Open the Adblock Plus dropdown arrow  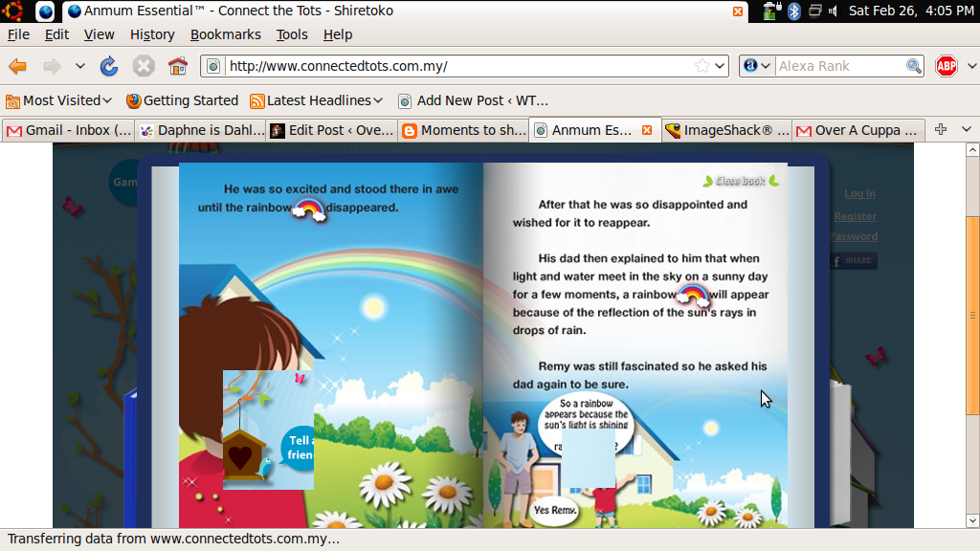pyautogui.click(x=971, y=66)
